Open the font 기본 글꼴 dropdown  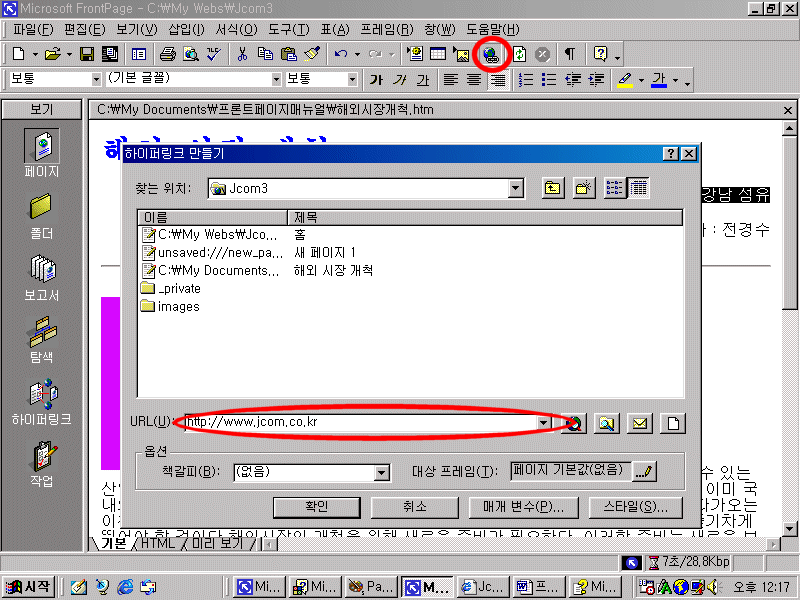pos(276,79)
